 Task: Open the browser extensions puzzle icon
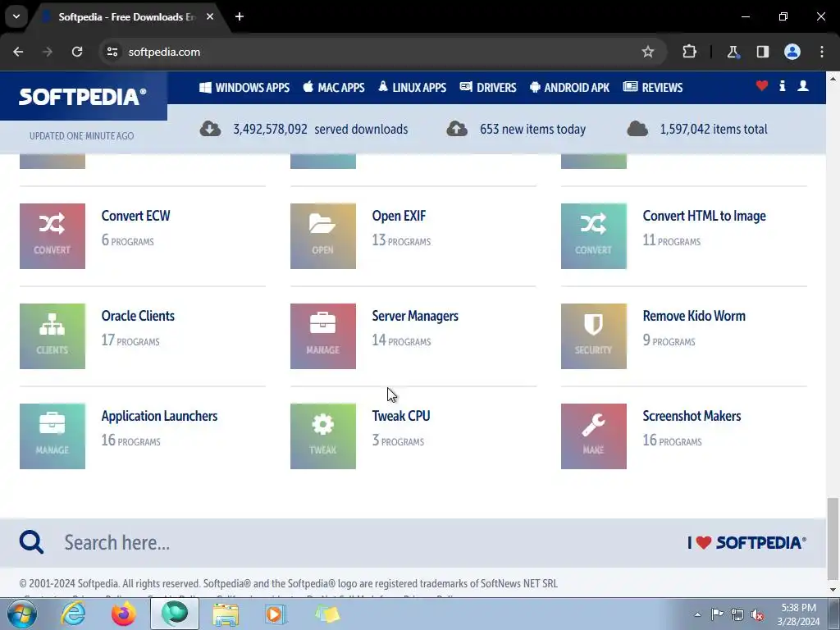[x=689, y=52]
